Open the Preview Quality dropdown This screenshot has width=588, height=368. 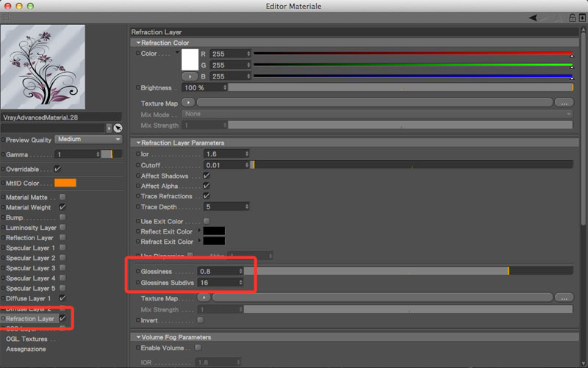[87, 140]
